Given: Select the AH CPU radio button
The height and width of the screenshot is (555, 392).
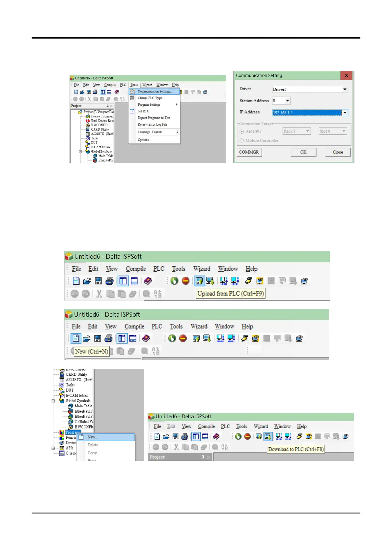Looking at the screenshot, I should pos(242,131).
